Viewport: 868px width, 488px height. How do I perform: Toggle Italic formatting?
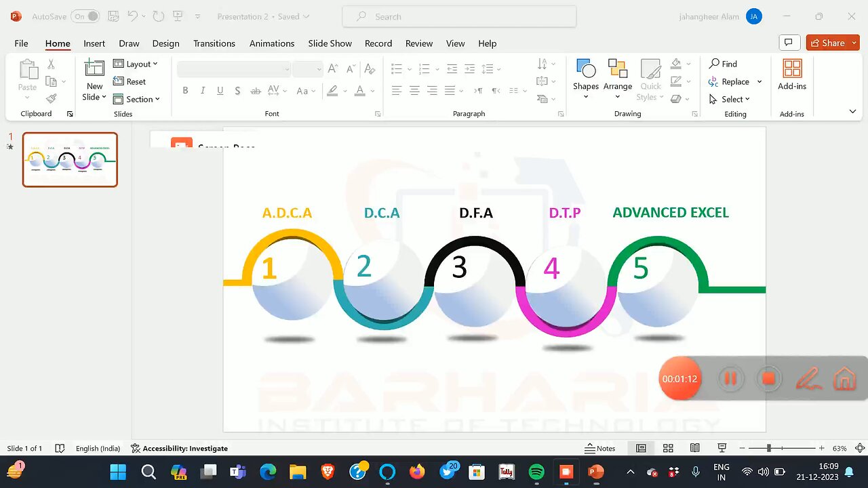[x=203, y=91]
